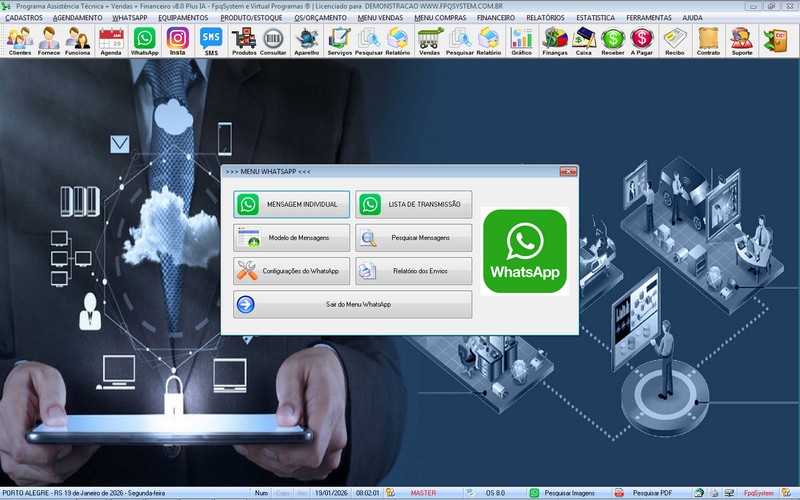Image resolution: width=800 pixels, height=500 pixels.
Task: Open the Vendas shopping cart icon
Action: coord(430,41)
